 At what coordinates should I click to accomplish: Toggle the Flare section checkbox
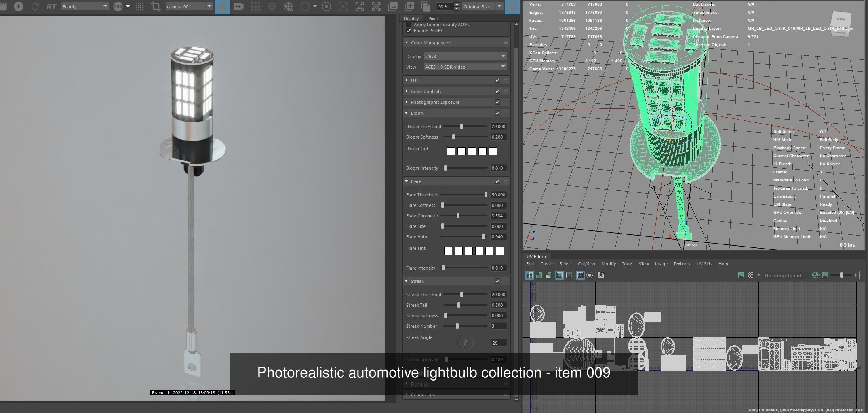pos(497,181)
